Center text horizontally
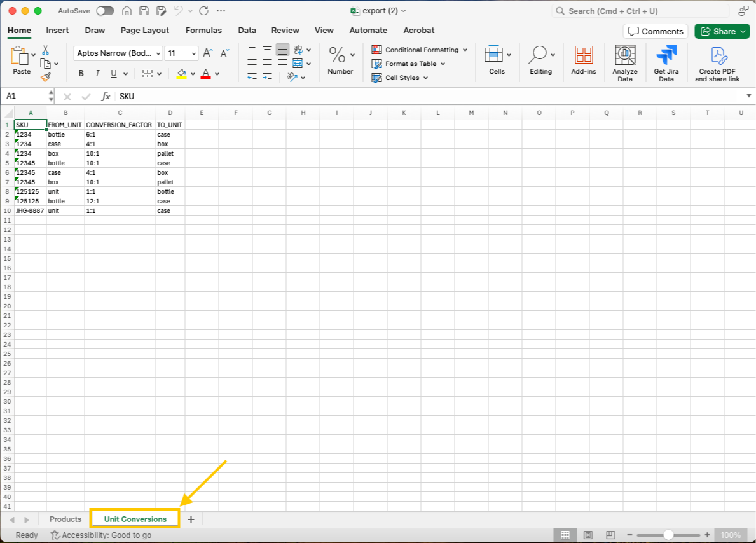The height and width of the screenshot is (543, 756). 267,63
